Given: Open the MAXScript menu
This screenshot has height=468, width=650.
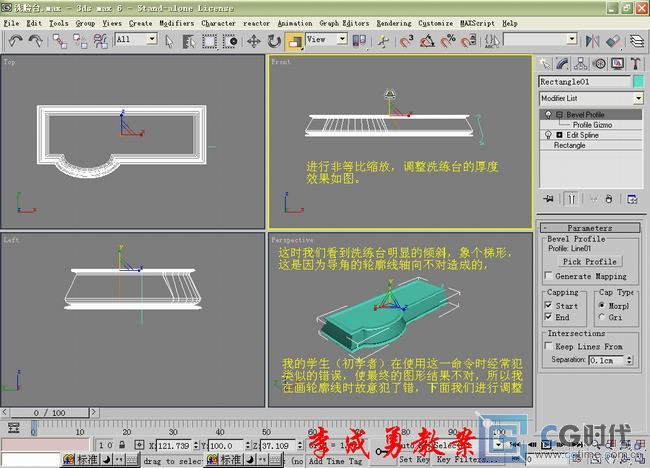Looking at the screenshot, I should click(x=477, y=23).
